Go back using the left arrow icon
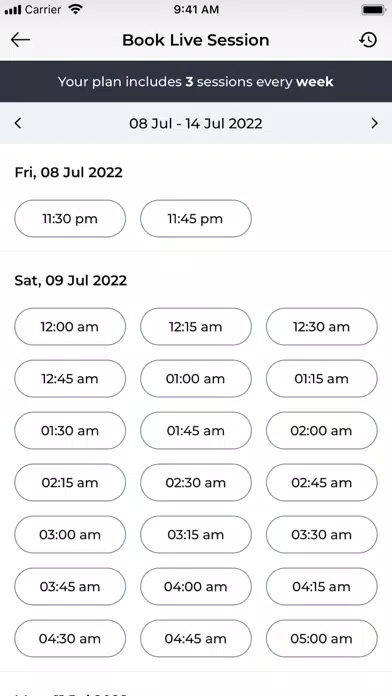The height and width of the screenshot is (696, 392). (x=20, y=40)
